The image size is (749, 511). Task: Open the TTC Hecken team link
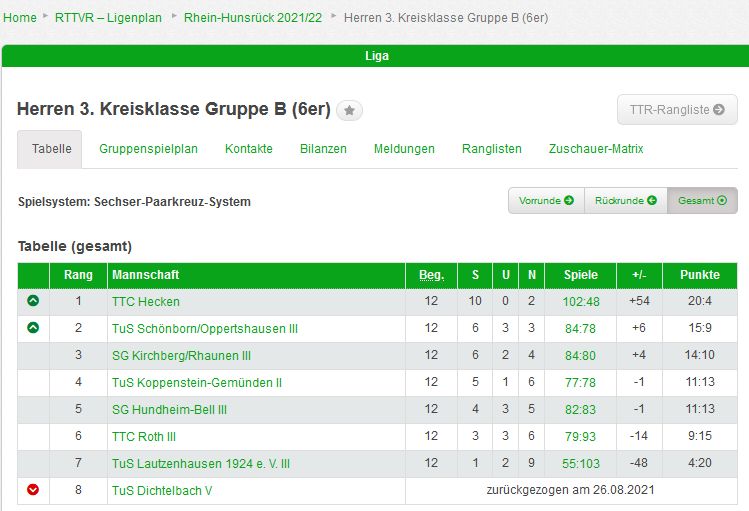146,301
